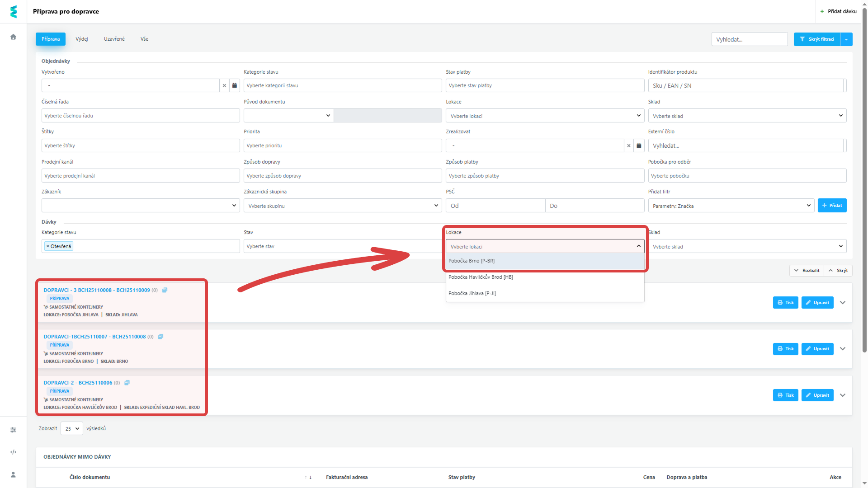This screenshot has width=868, height=488.
Task: Open calendar picker for Zrealizovat field
Action: [x=639, y=145]
